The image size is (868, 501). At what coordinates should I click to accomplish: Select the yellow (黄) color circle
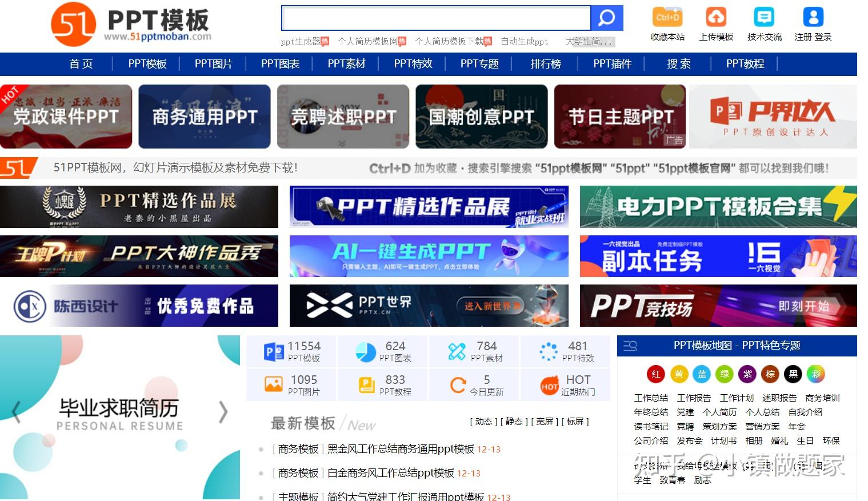click(x=679, y=374)
